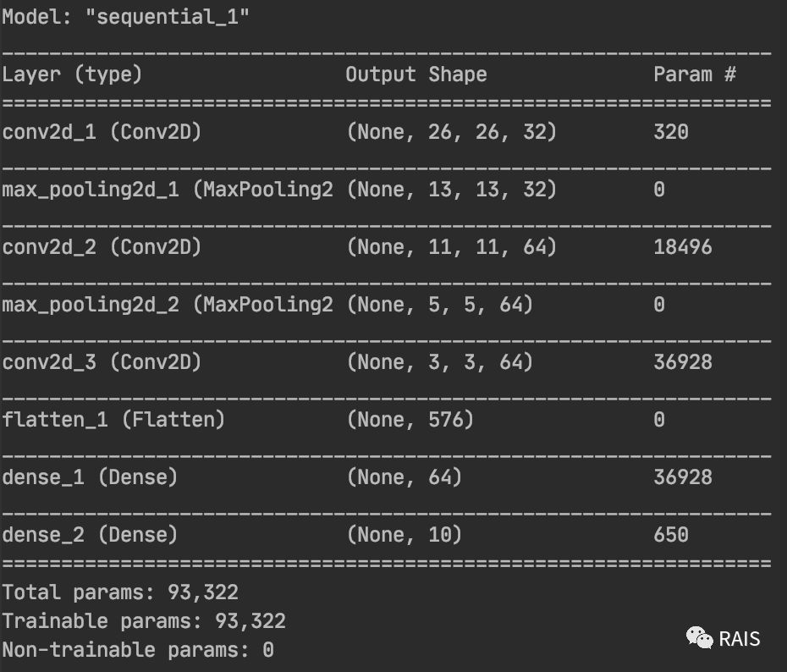Click the Model "sequential_1" title line
787x672 pixels.
pyautogui.click(x=125, y=17)
